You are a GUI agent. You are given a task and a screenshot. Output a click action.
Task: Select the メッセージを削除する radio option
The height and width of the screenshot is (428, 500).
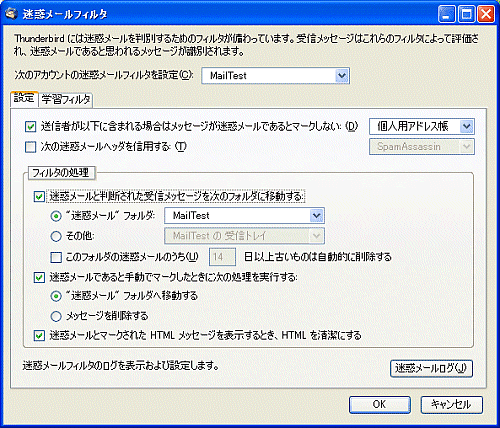pyautogui.click(x=56, y=316)
